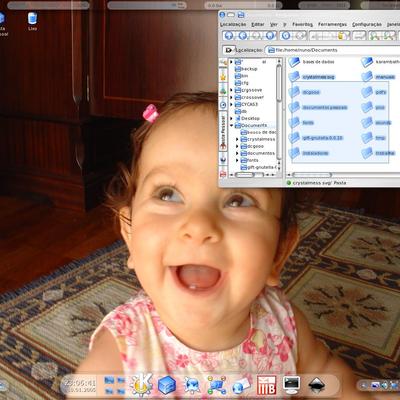Click the Home icon in Konqueror toolbar

pyautogui.click(x=271, y=35)
